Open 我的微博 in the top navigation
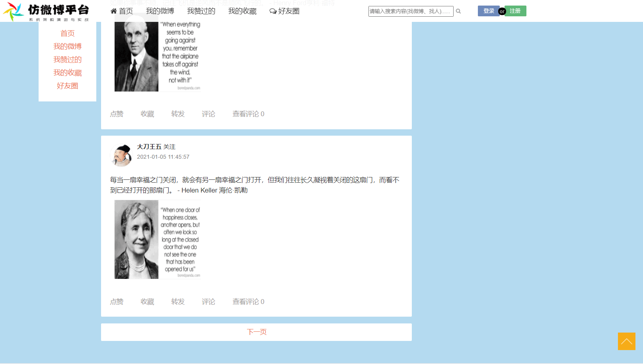This screenshot has height=364, width=643. point(160,11)
